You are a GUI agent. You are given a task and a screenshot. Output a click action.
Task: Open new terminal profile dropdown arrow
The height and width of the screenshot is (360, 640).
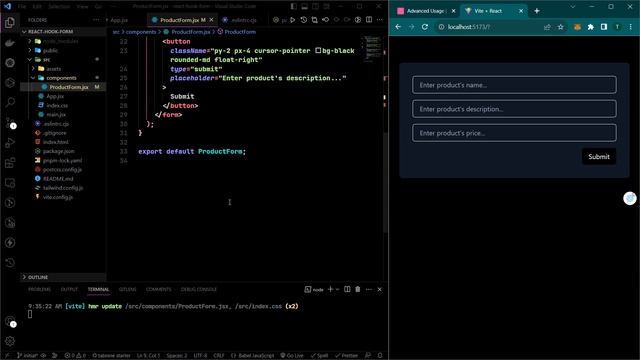(338, 289)
